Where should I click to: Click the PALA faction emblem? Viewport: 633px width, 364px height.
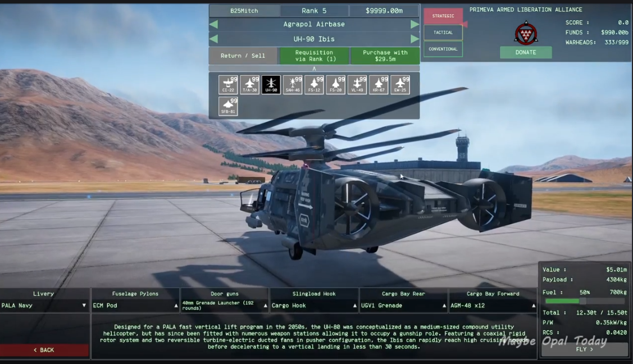click(x=526, y=33)
